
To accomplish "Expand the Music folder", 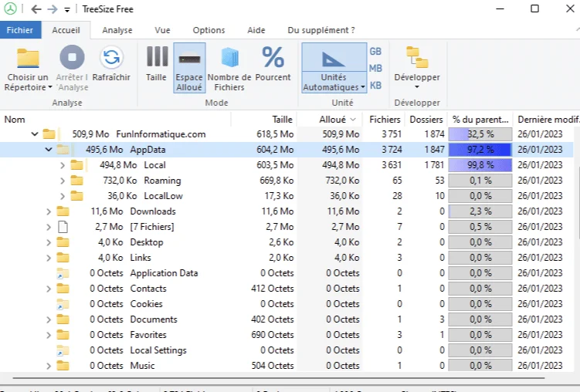I will [x=49, y=366].
